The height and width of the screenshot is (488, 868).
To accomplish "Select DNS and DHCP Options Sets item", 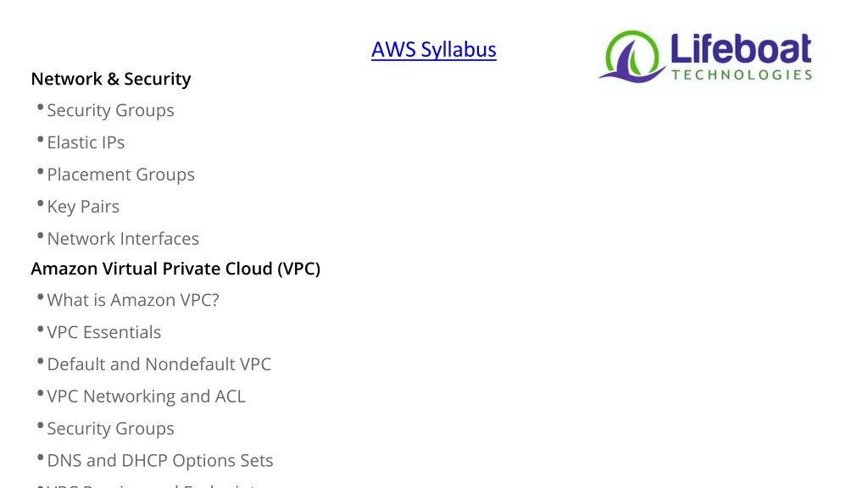I will click(x=160, y=460).
